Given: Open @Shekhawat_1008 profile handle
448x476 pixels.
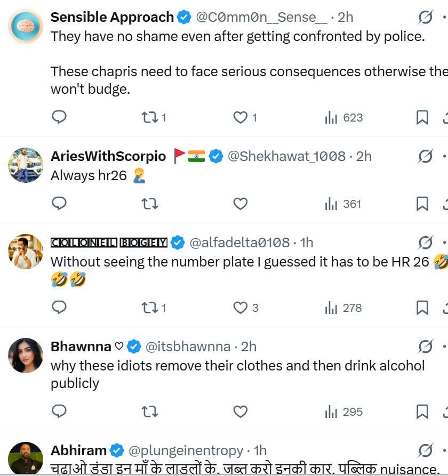Looking at the screenshot, I should (286, 156).
